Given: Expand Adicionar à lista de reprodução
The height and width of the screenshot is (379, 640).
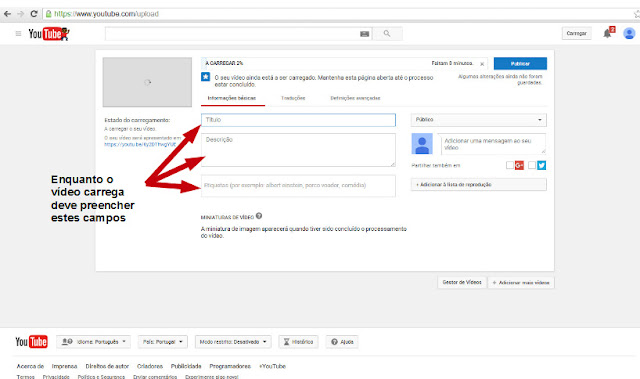Looking at the screenshot, I should tap(478, 185).
